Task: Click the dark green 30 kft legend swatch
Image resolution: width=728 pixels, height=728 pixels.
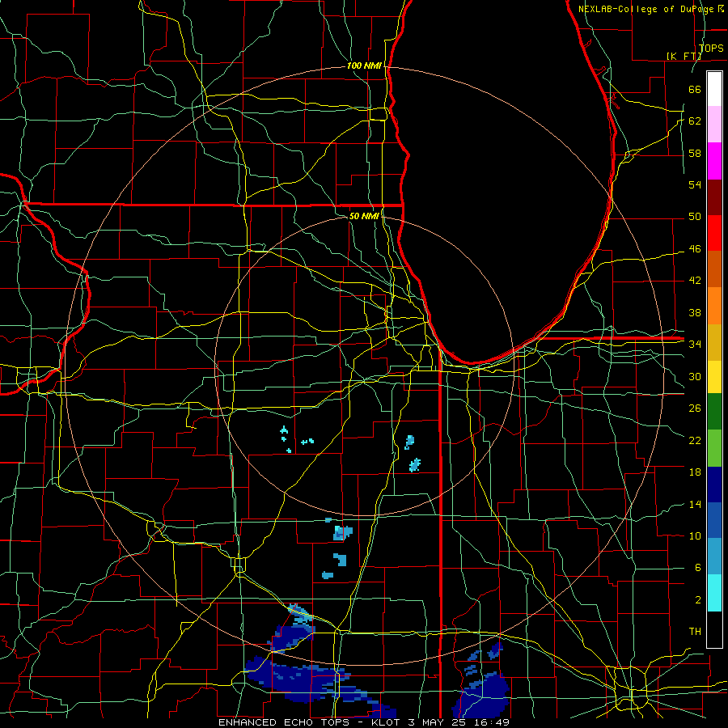Action: [x=714, y=412]
